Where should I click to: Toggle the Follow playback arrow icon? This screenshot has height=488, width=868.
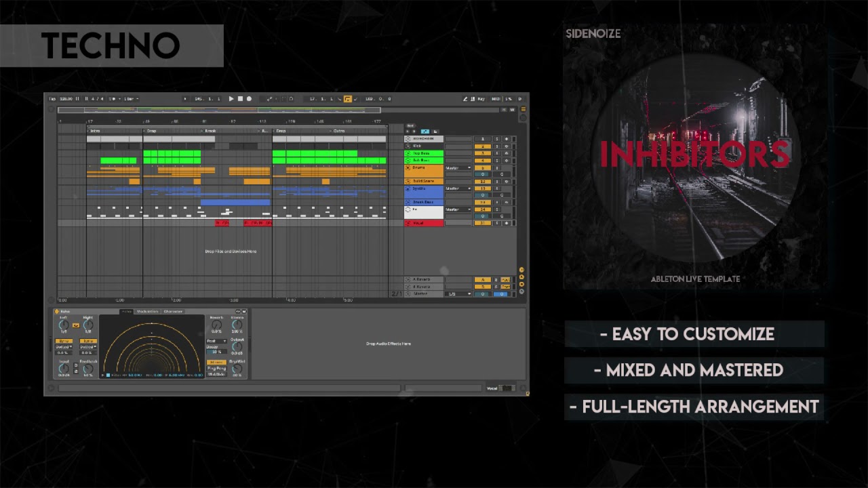pos(185,99)
